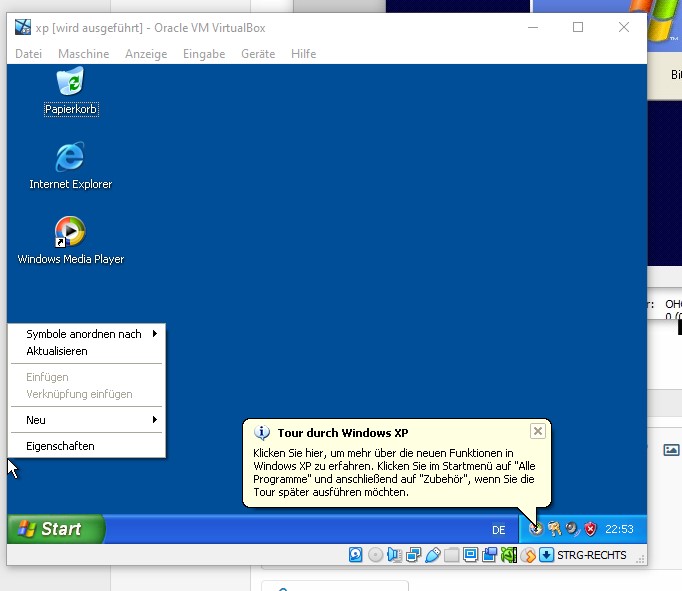
Task: Click the Tour durch Windows XP balloon text
Action: click(x=394, y=472)
